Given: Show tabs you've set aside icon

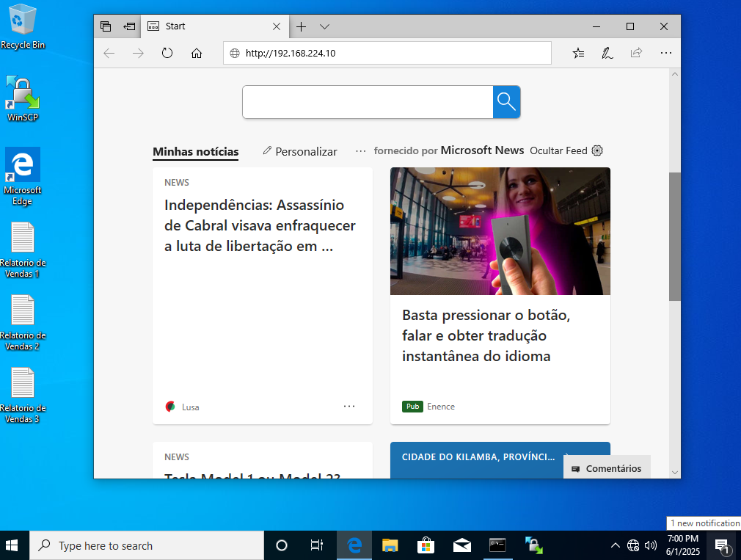Looking at the screenshot, I should [106, 26].
